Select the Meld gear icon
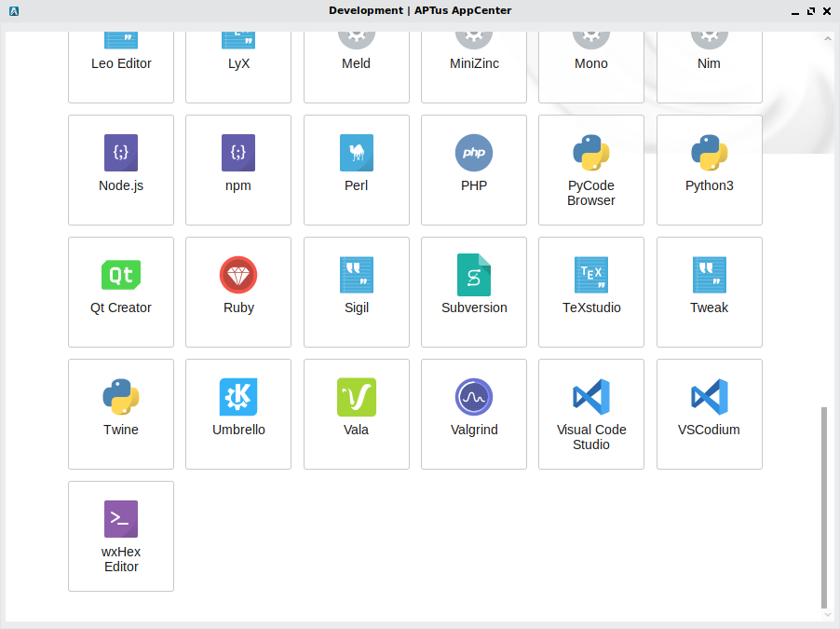This screenshot has height=629, width=840. click(x=357, y=40)
